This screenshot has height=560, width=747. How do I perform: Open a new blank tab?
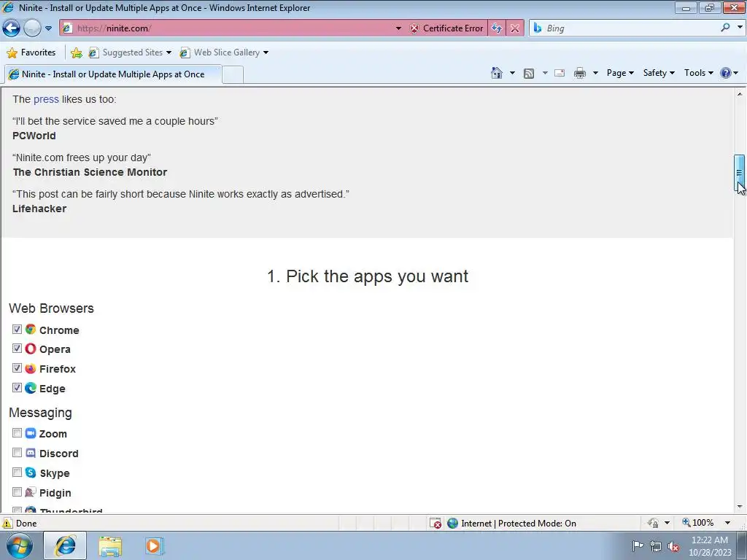233,75
